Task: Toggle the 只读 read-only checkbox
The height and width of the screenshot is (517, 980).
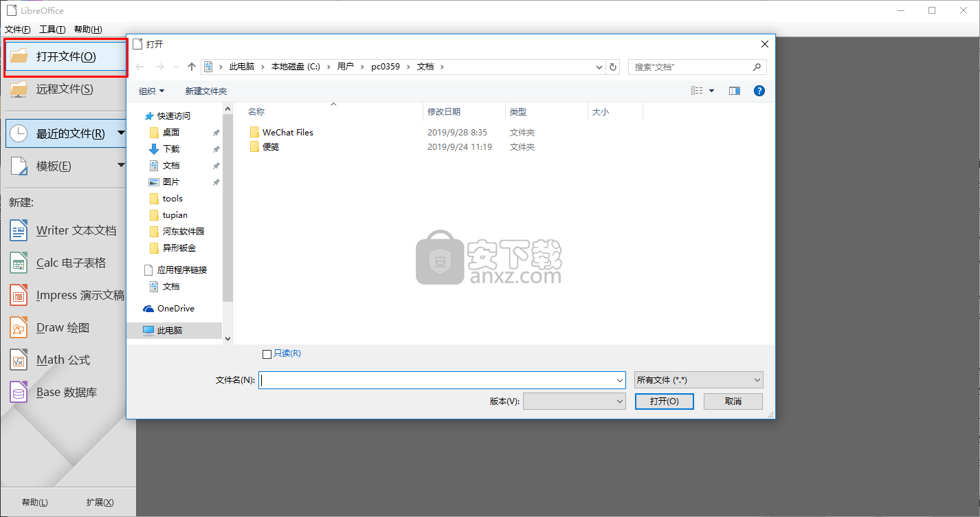Action: pyautogui.click(x=267, y=354)
